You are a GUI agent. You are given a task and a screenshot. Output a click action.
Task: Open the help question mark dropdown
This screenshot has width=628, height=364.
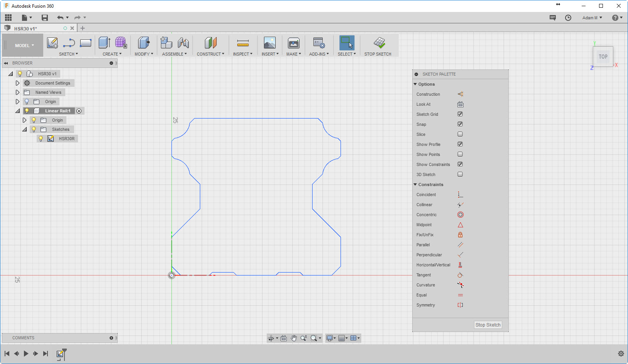coord(617,18)
